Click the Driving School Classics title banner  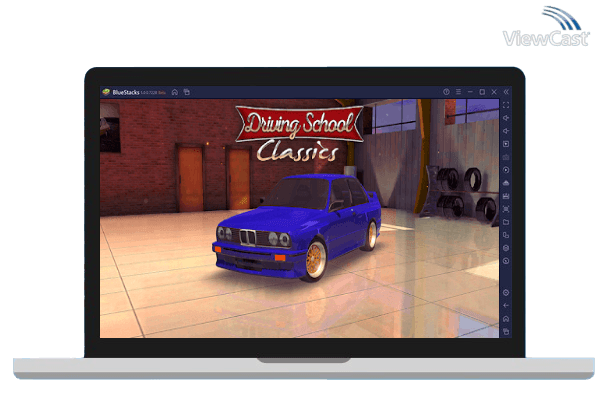click(x=299, y=133)
